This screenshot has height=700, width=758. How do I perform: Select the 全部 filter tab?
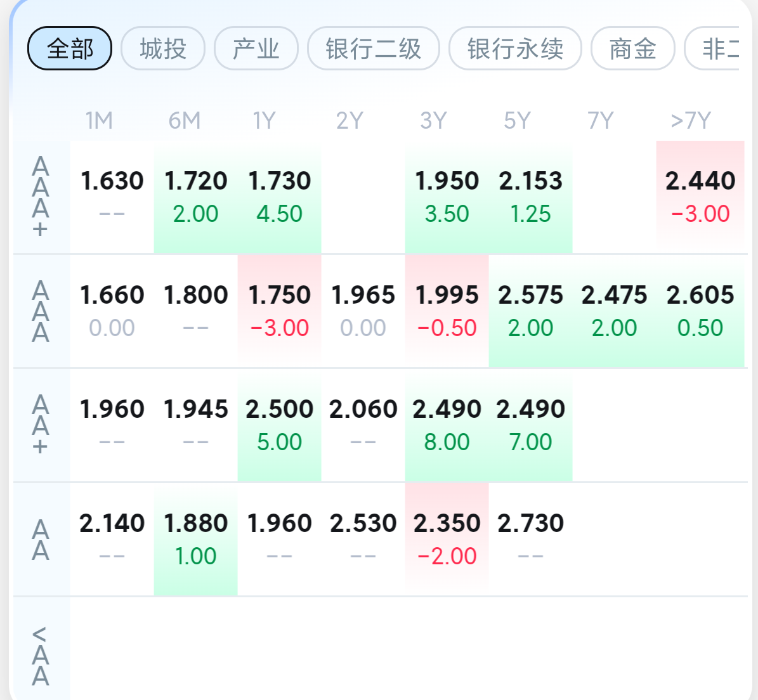click(x=70, y=48)
